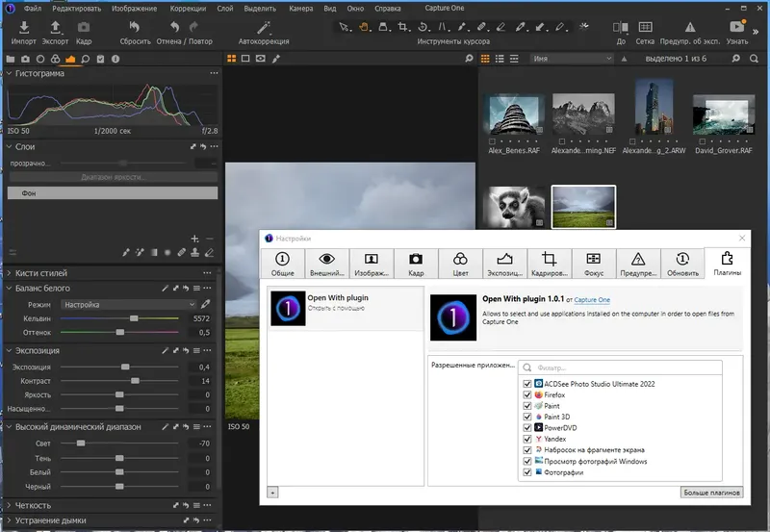Click the Import toolbar icon
Screen dimensions: 770x532
[24, 28]
